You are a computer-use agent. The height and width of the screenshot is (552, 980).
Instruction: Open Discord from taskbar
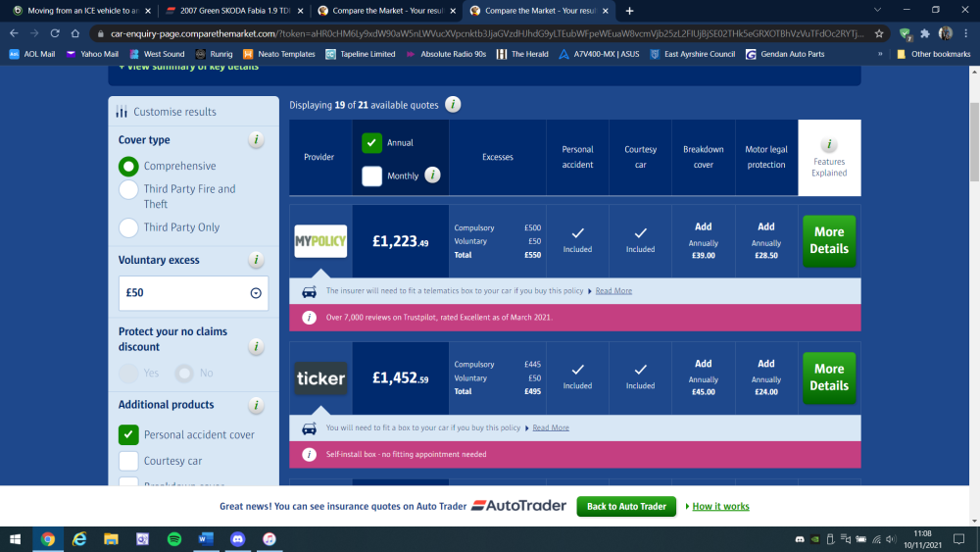tap(237, 539)
